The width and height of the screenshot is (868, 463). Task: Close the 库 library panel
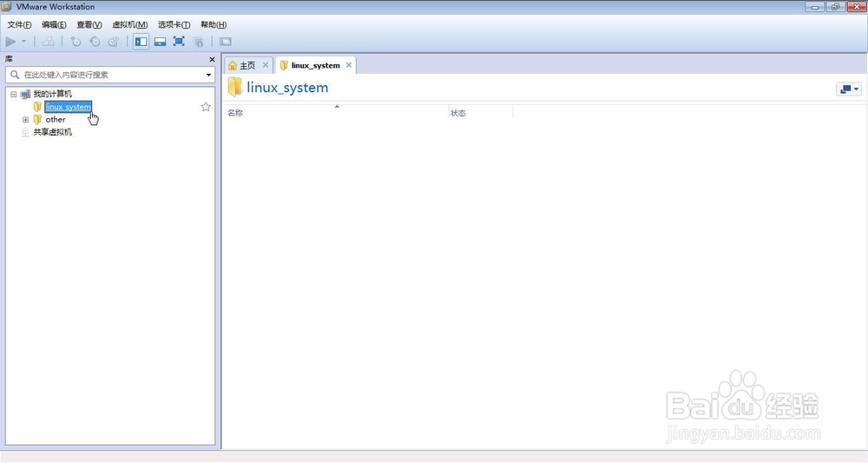(212, 59)
